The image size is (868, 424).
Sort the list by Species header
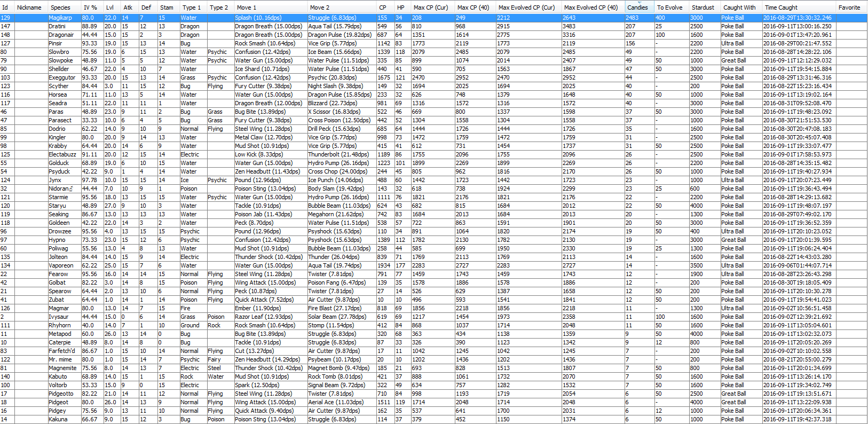64,7
